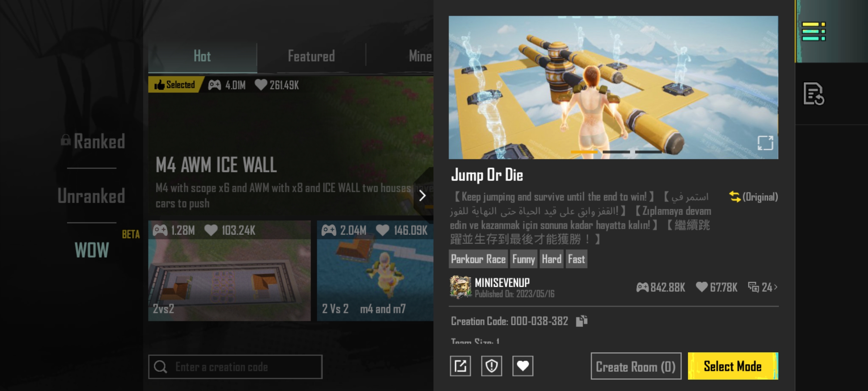Expand the next map using arrow chevron
This screenshot has width=868, height=391.
click(x=422, y=196)
